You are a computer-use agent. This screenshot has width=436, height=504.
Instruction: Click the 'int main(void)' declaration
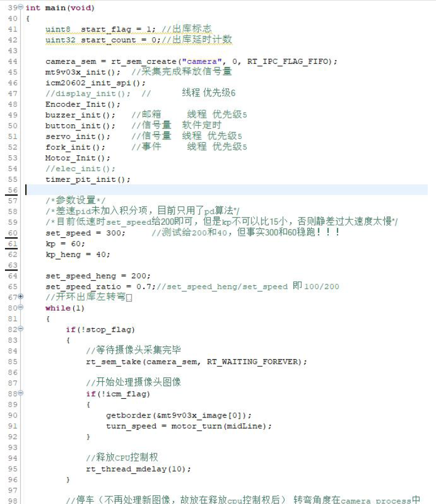coord(60,8)
